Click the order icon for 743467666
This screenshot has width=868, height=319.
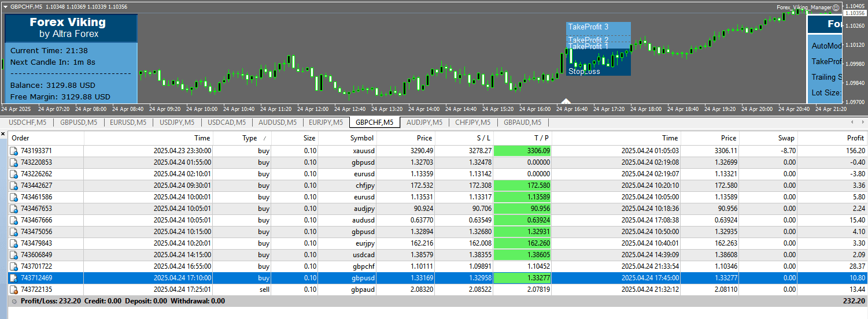click(x=14, y=220)
